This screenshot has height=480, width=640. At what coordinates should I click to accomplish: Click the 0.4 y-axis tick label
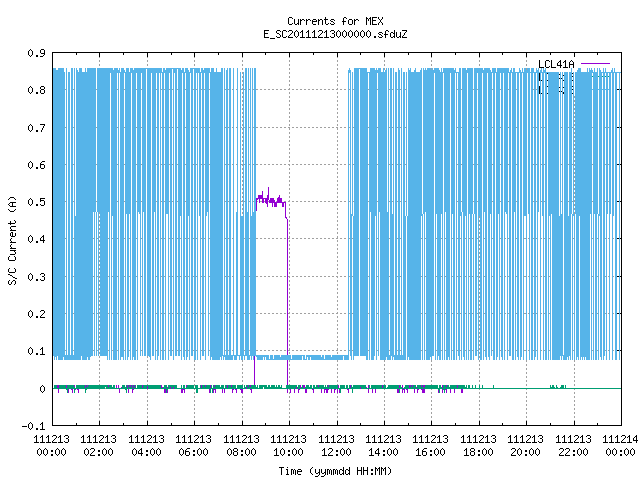tap(36, 239)
